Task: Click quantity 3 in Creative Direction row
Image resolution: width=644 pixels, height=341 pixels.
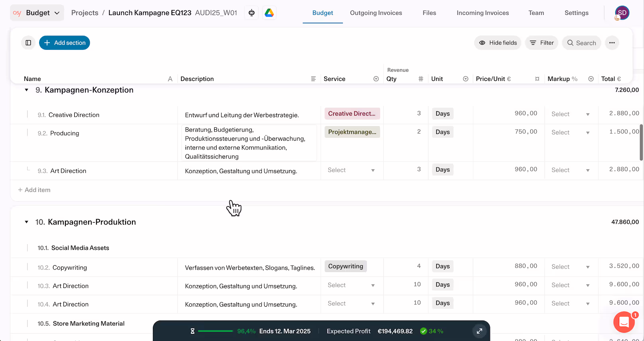Action: coord(419,113)
